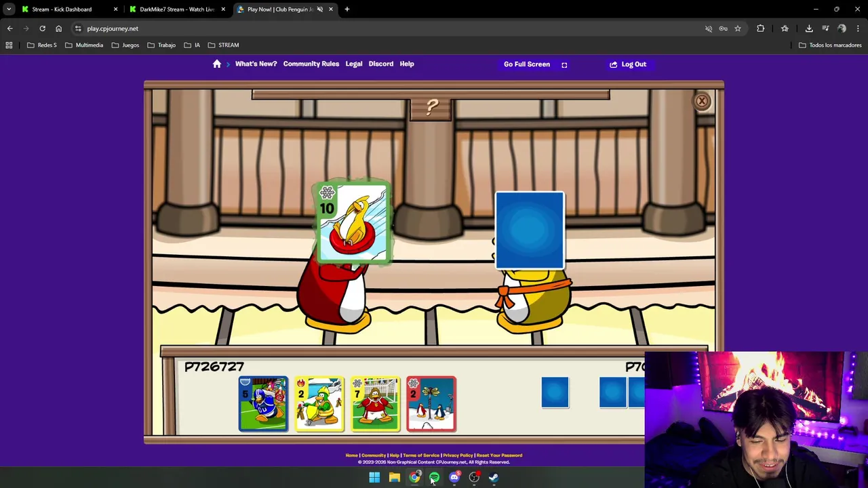
Task: Open the Juegos bookmark folder
Action: tap(125, 45)
